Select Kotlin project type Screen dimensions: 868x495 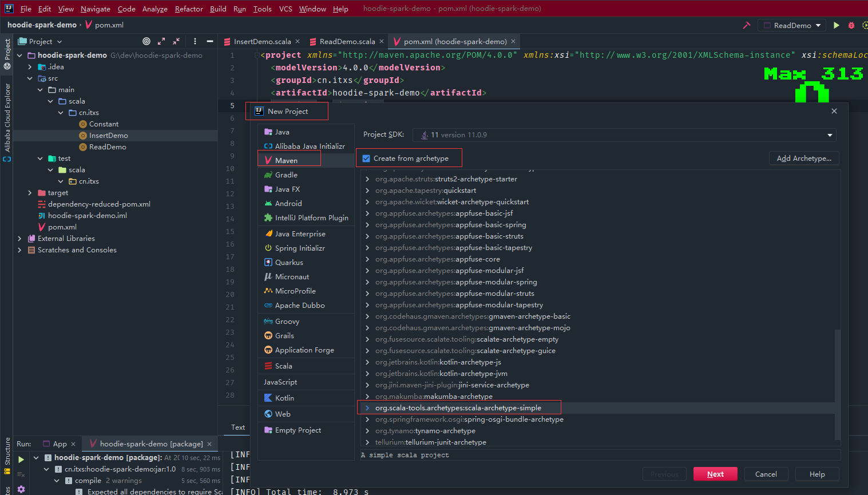click(x=306, y=398)
